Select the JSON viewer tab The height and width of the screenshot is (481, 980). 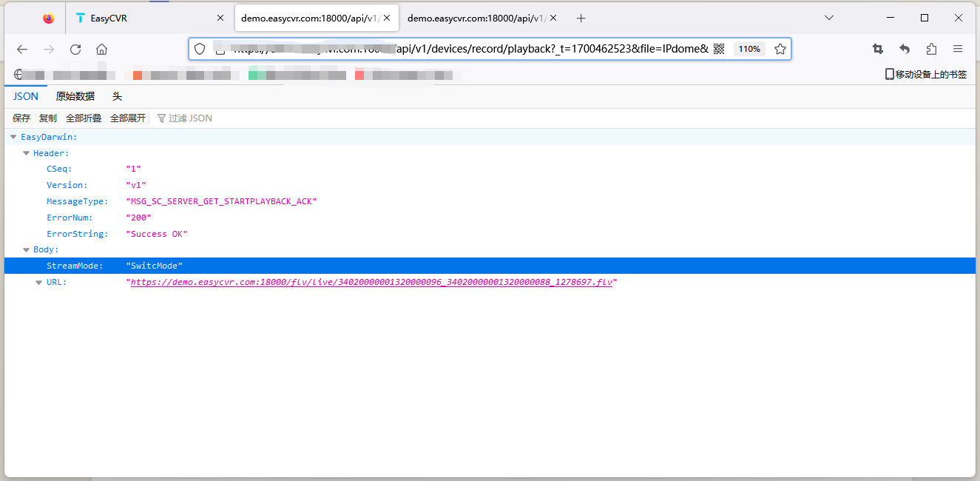click(x=26, y=96)
